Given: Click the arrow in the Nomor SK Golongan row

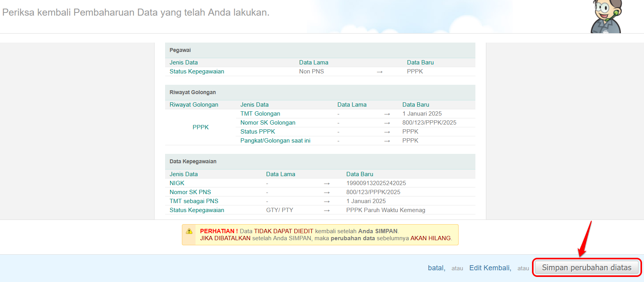Looking at the screenshot, I should (x=387, y=123).
